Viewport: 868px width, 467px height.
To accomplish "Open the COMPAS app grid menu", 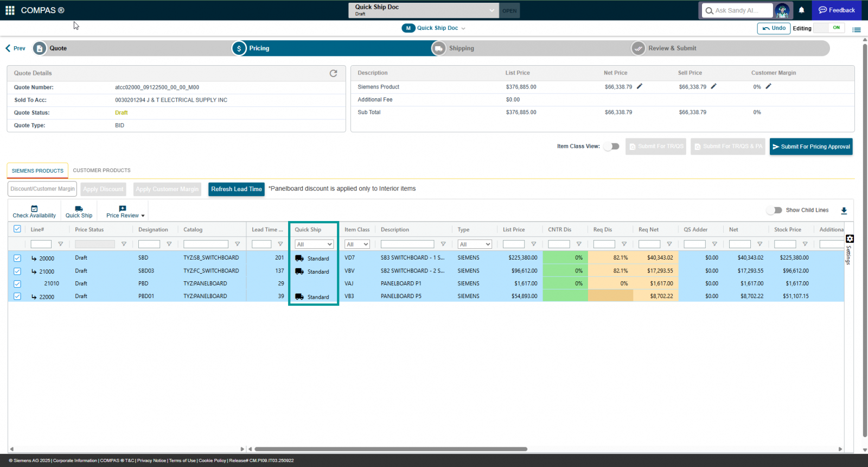I will [10, 10].
